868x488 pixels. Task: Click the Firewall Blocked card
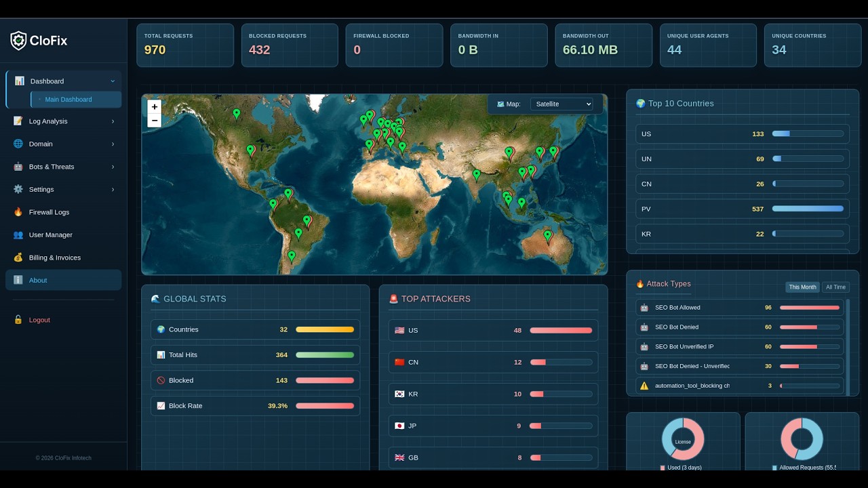(x=394, y=45)
